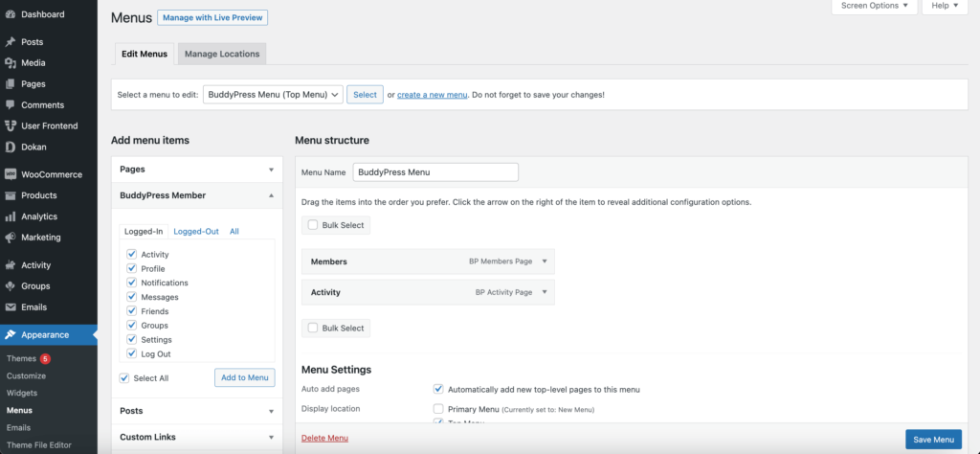The image size is (980, 454).
Task: Click the WooCommerce icon in sidebar
Action: pos(11,174)
